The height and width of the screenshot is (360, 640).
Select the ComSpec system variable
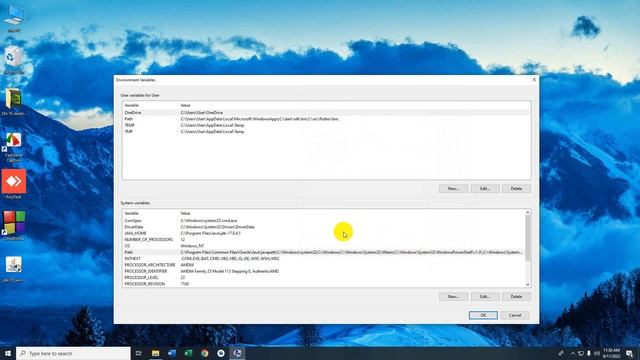click(324, 220)
